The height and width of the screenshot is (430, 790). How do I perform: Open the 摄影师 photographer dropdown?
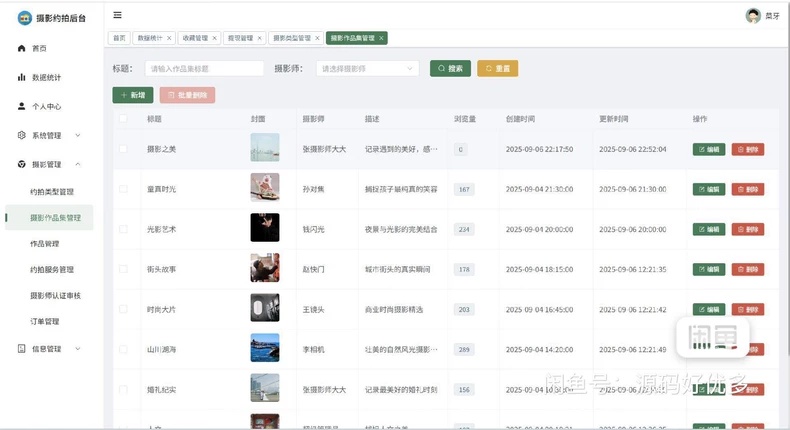point(367,69)
